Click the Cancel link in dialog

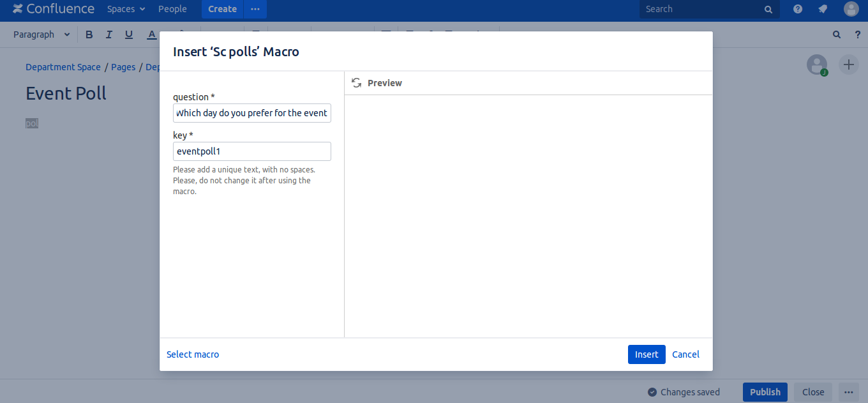click(685, 354)
